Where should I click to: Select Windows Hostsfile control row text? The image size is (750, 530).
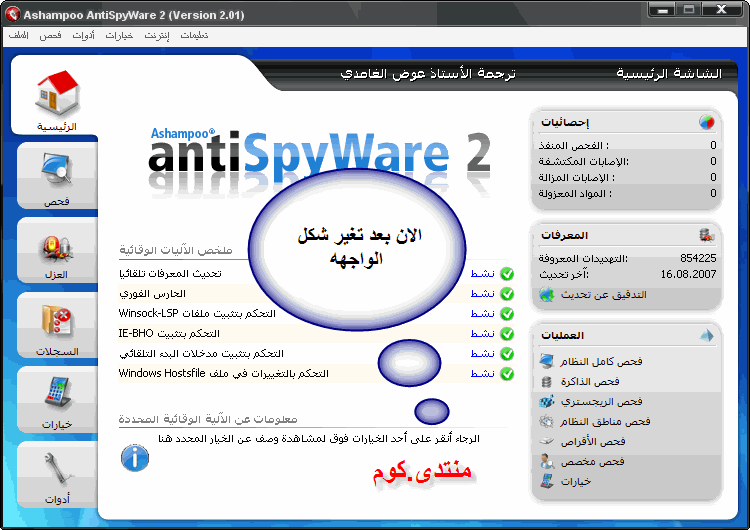click(x=223, y=374)
